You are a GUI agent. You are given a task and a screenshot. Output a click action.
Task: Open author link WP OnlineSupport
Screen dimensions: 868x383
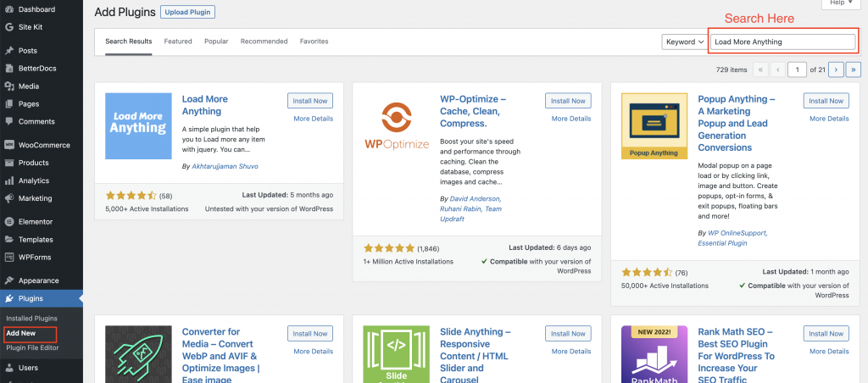737,233
